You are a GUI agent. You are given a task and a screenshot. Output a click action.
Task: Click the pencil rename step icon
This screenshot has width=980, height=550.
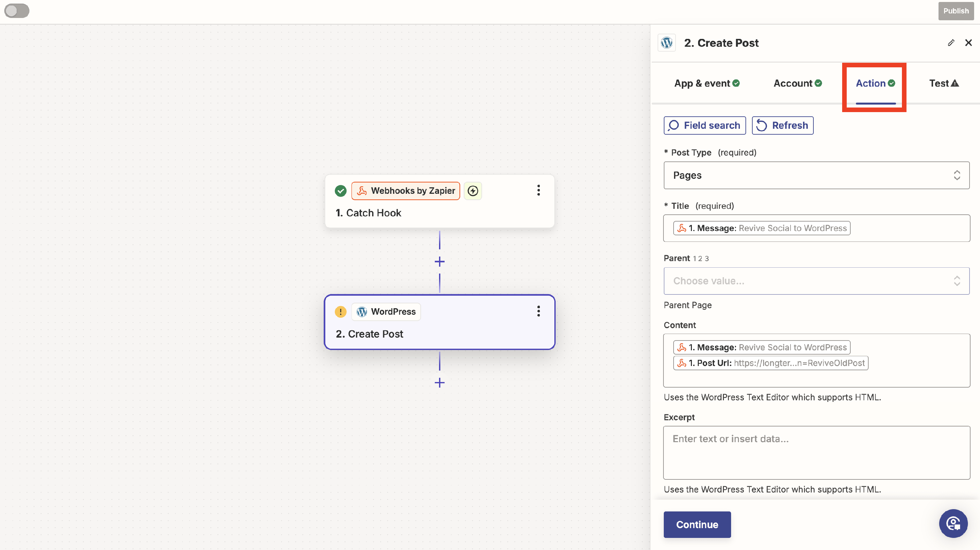click(x=951, y=42)
